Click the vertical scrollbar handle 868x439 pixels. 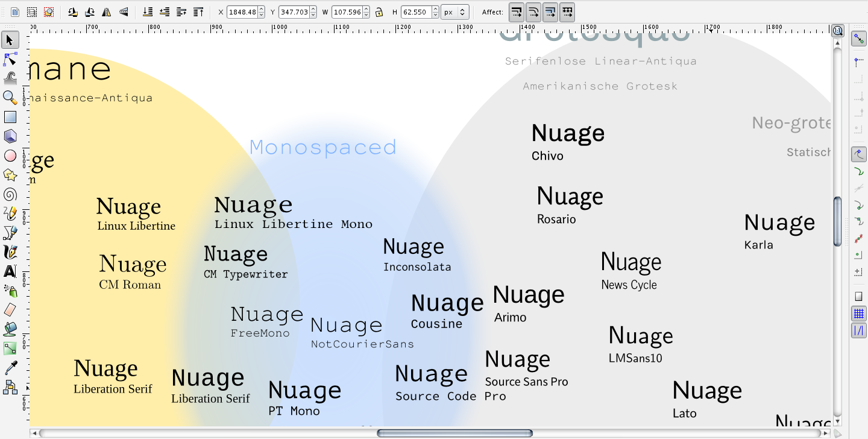[x=837, y=221]
